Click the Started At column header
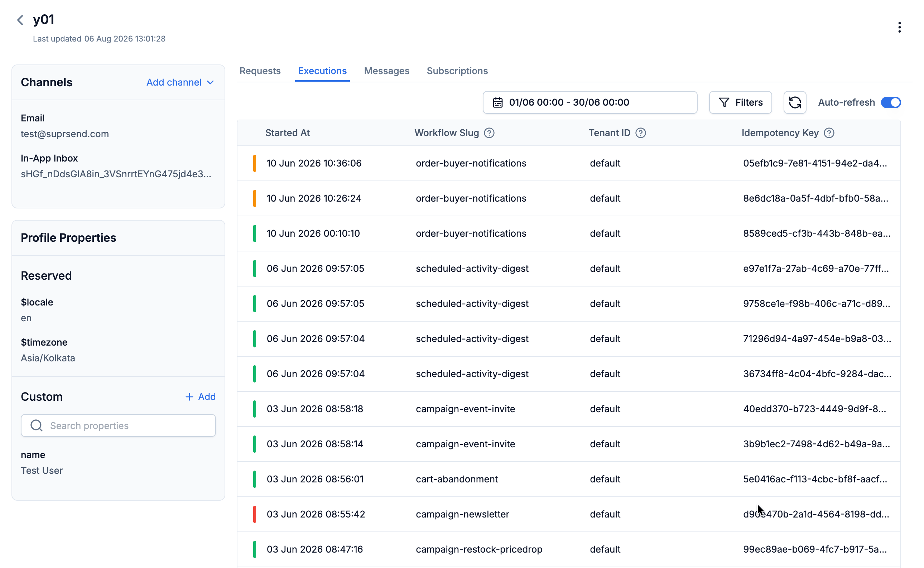The height and width of the screenshot is (568, 924). pyautogui.click(x=287, y=133)
